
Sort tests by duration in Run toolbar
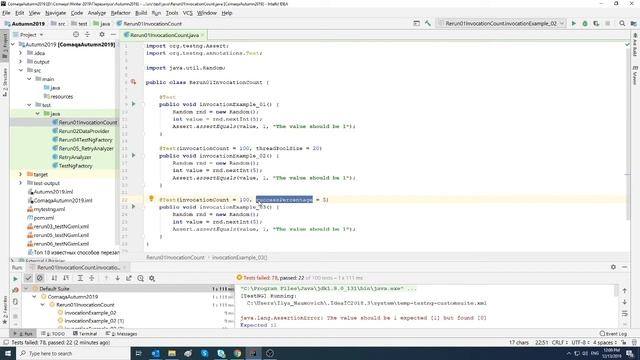point(66,278)
